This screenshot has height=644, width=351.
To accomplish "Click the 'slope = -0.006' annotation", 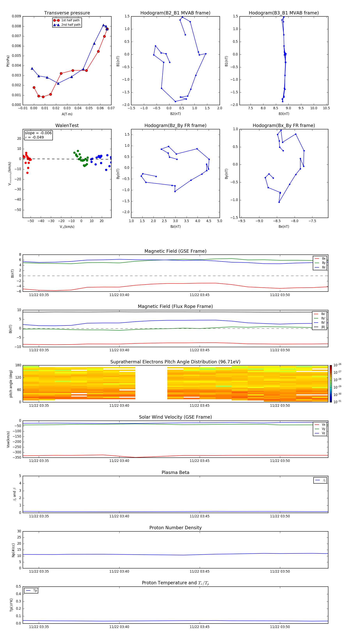I will click(38, 133).
